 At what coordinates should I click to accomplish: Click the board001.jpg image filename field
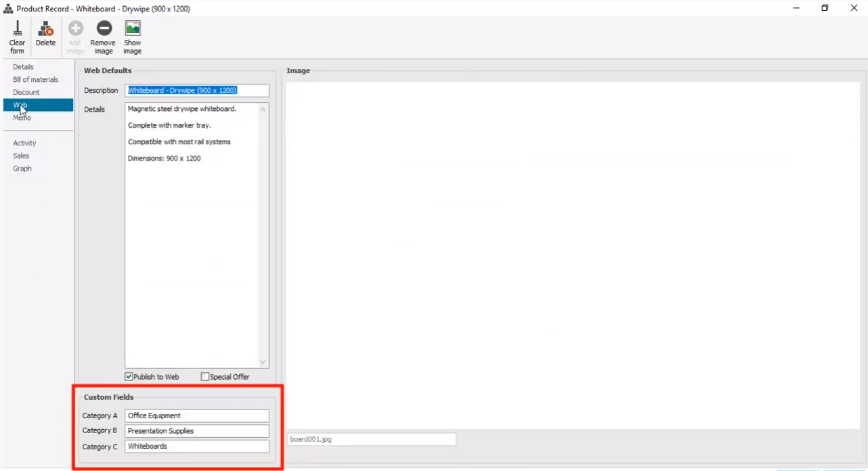pos(371,440)
